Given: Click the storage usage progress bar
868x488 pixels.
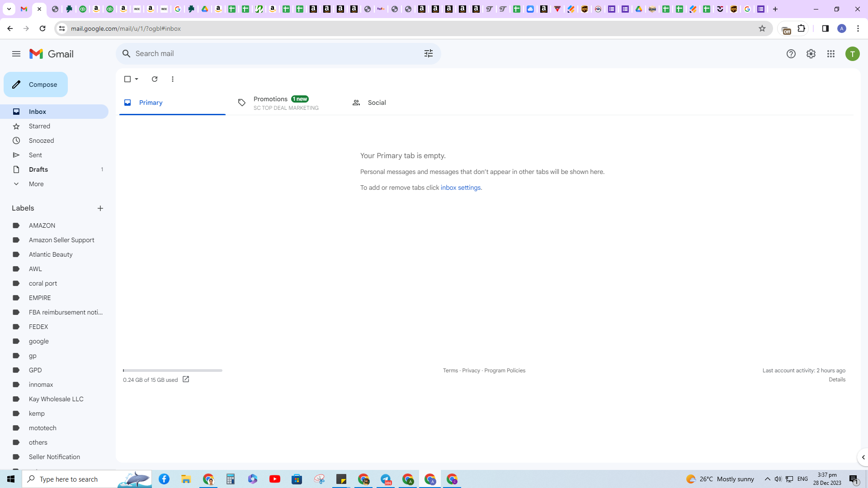Looking at the screenshot, I should pyautogui.click(x=173, y=371).
